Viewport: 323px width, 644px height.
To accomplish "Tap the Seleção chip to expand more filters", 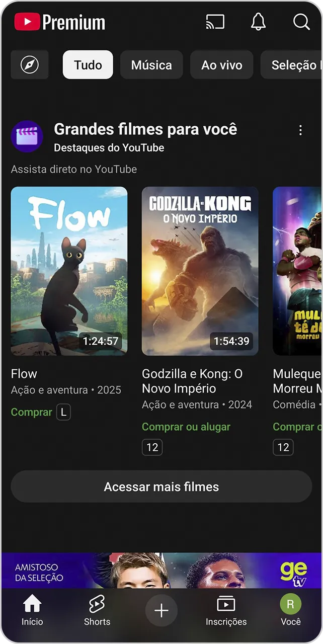I will pyautogui.click(x=296, y=64).
